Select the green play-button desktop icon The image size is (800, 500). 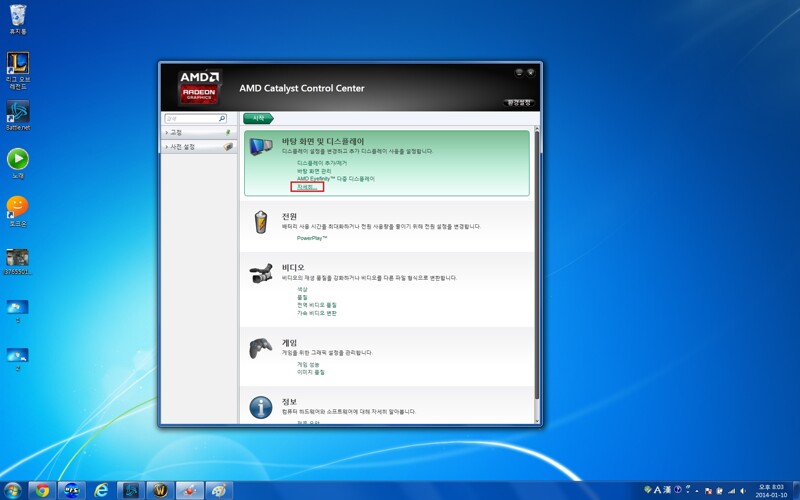pyautogui.click(x=18, y=163)
